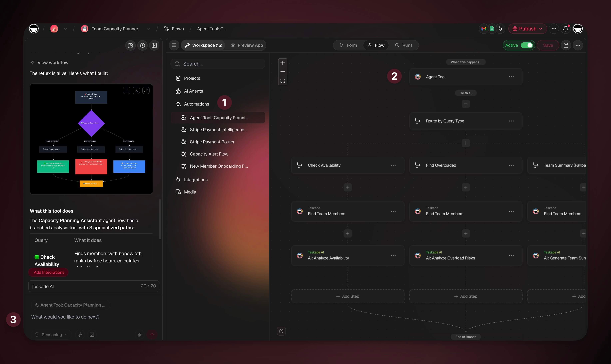
Task: Switch to the Form tab
Action: pos(348,45)
